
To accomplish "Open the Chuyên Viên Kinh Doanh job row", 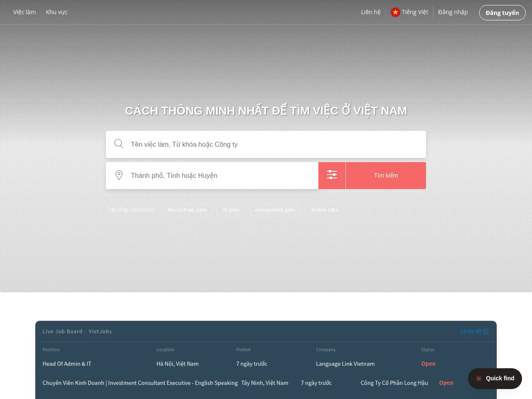I will [x=140, y=383].
